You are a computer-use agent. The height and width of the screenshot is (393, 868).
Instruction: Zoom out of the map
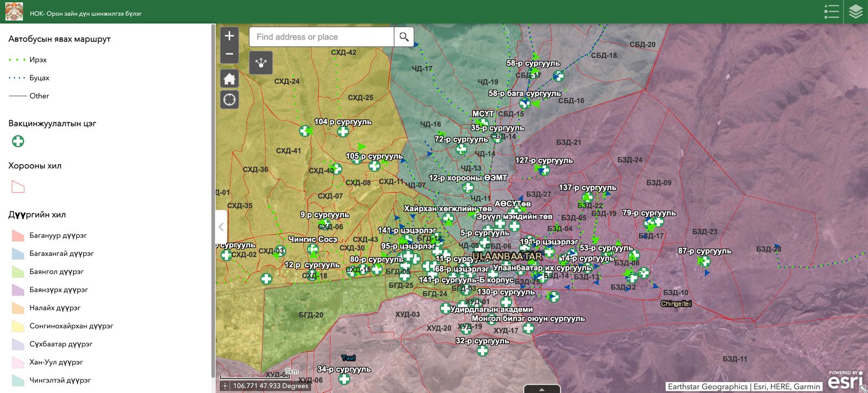(229, 54)
